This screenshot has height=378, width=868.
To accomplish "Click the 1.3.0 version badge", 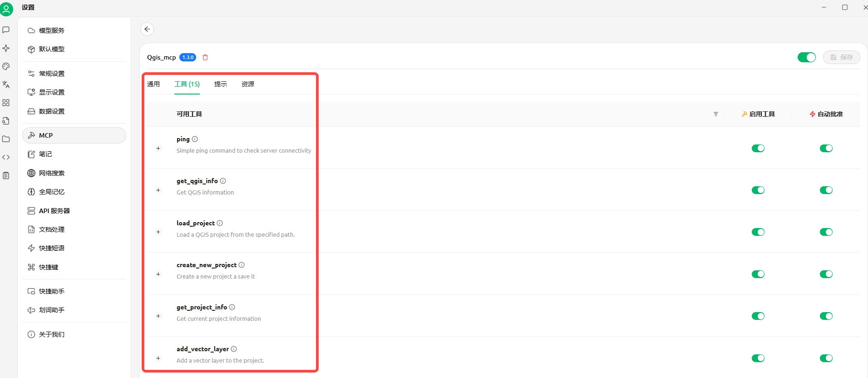I will click(187, 57).
